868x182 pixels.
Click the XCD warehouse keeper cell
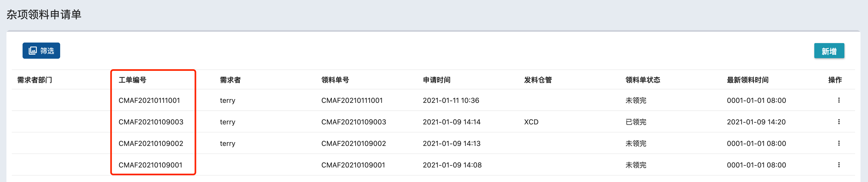click(x=531, y=122)
